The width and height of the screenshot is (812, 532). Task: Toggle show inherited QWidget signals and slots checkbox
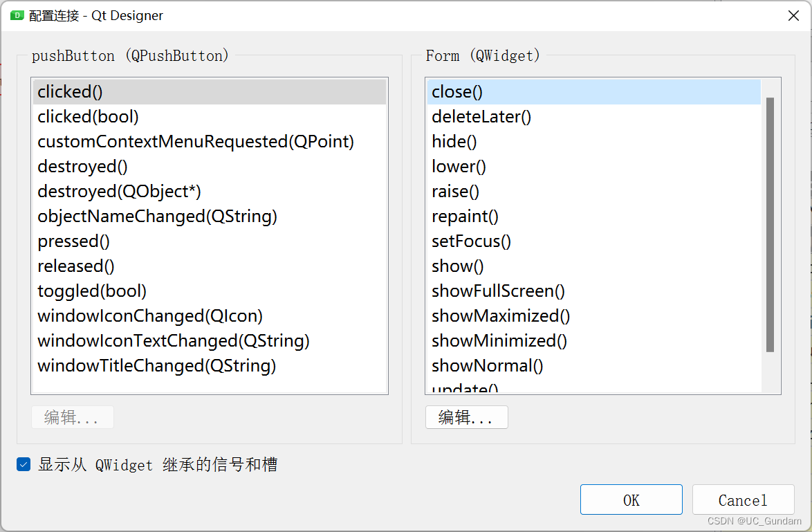click(24, 464)
